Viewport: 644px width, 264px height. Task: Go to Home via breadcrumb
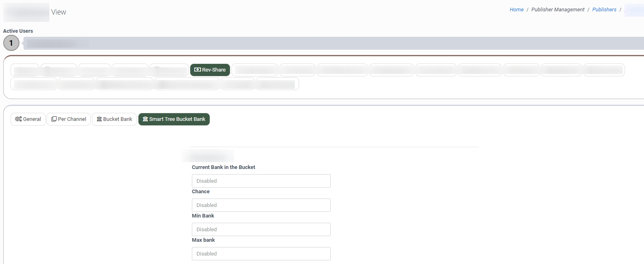(516, 10)
